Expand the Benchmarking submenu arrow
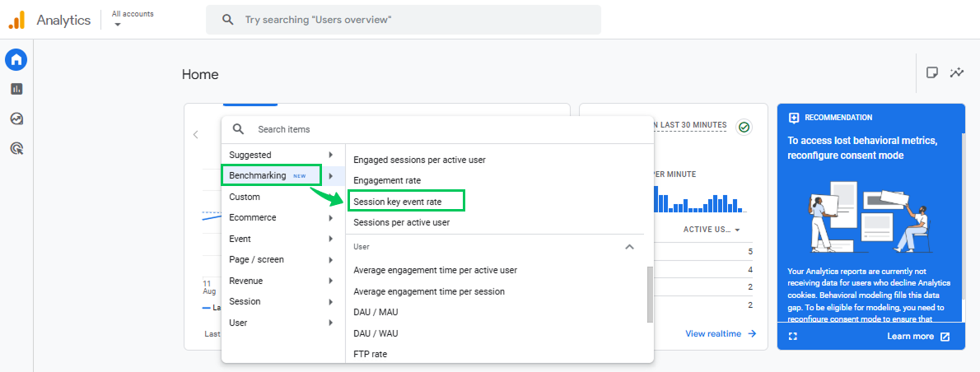This screenshot has width=980, height=372. (330, 176)
